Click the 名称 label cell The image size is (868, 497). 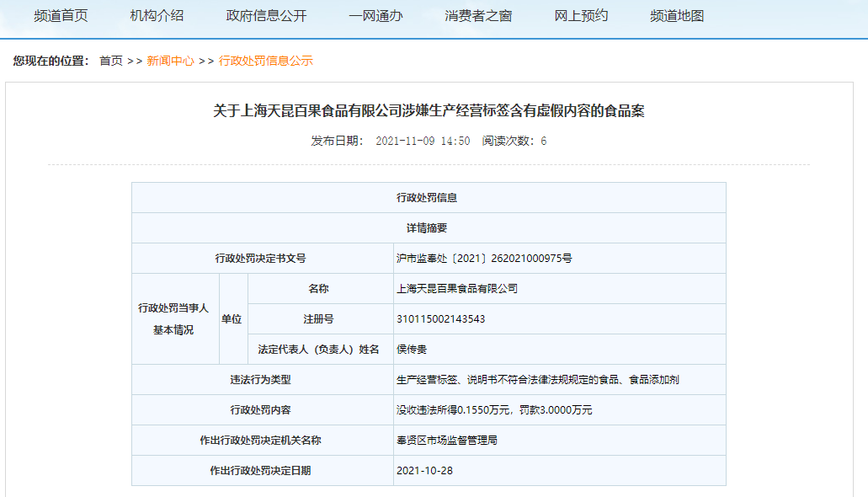click(x=321, y=289)
